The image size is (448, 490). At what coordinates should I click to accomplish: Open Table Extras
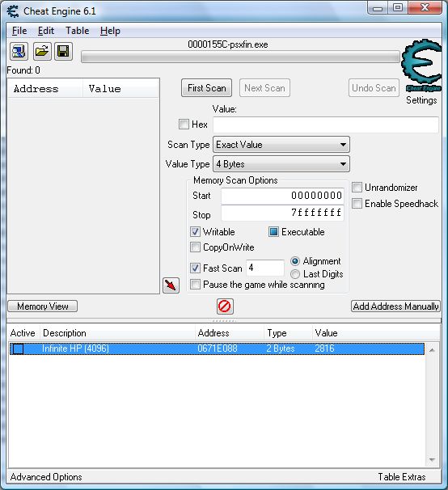(x=402, y=477)
